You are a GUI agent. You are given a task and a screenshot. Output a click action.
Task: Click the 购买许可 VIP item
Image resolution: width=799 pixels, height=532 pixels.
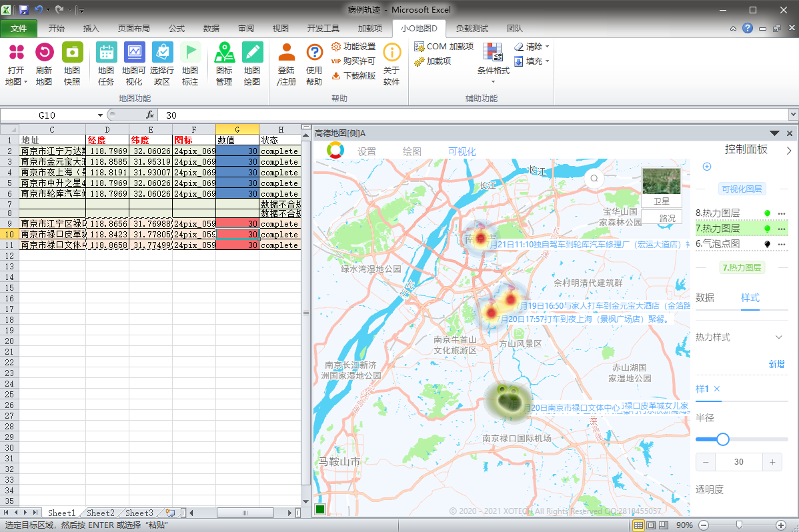coord(353,61)
